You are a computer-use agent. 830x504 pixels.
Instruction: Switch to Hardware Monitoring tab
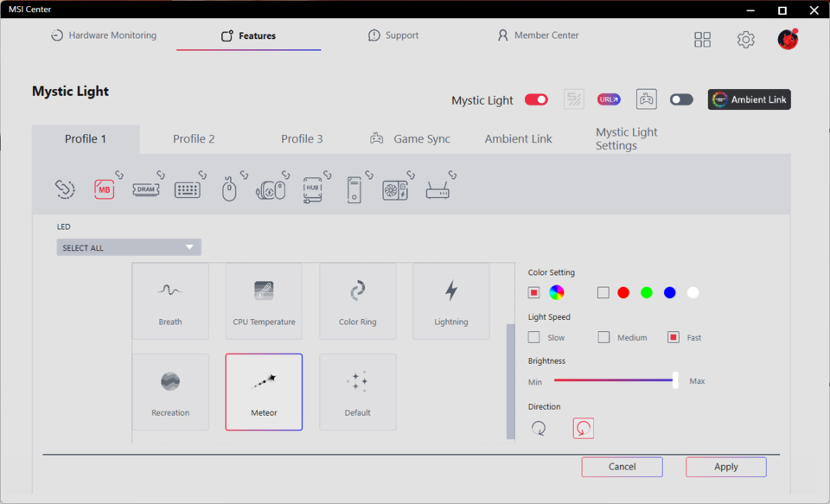pyautogui.click(x=103, y=35)
